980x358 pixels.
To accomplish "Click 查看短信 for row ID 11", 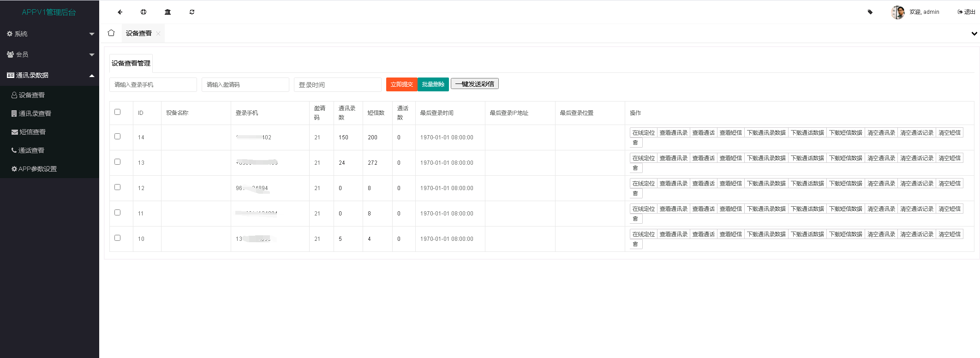I will coord(730,209).
